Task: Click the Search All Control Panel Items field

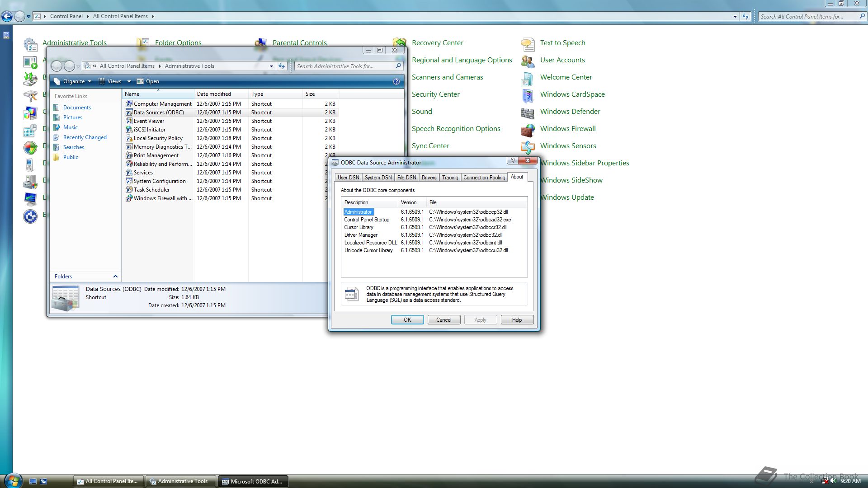Action: coord(812,16)
